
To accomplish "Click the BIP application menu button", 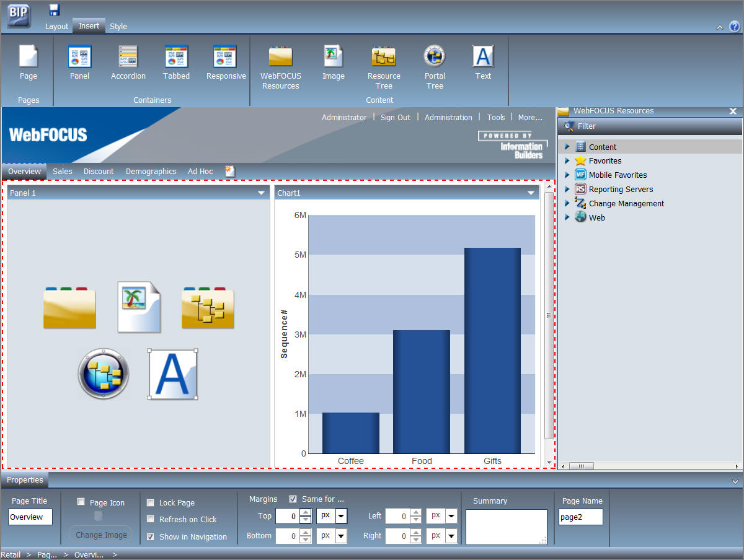I will [x=19, y=15].
